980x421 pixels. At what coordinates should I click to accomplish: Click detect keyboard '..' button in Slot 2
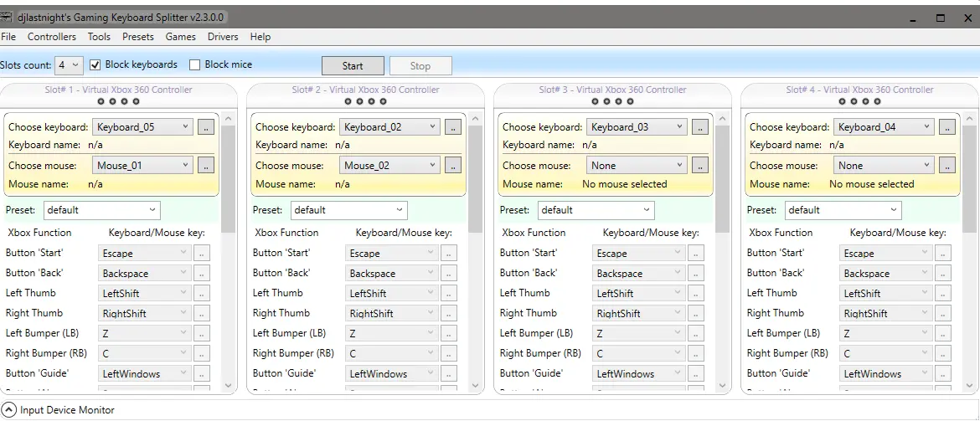(453, 126)
